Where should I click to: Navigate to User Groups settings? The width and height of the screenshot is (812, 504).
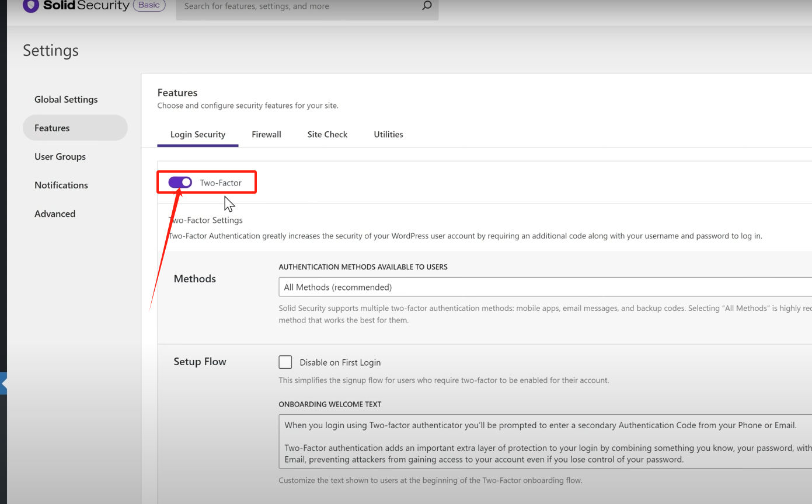click(60, 156)
